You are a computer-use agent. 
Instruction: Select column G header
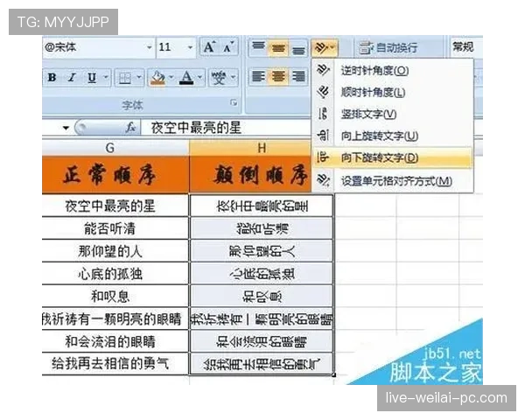pos(115,148)
